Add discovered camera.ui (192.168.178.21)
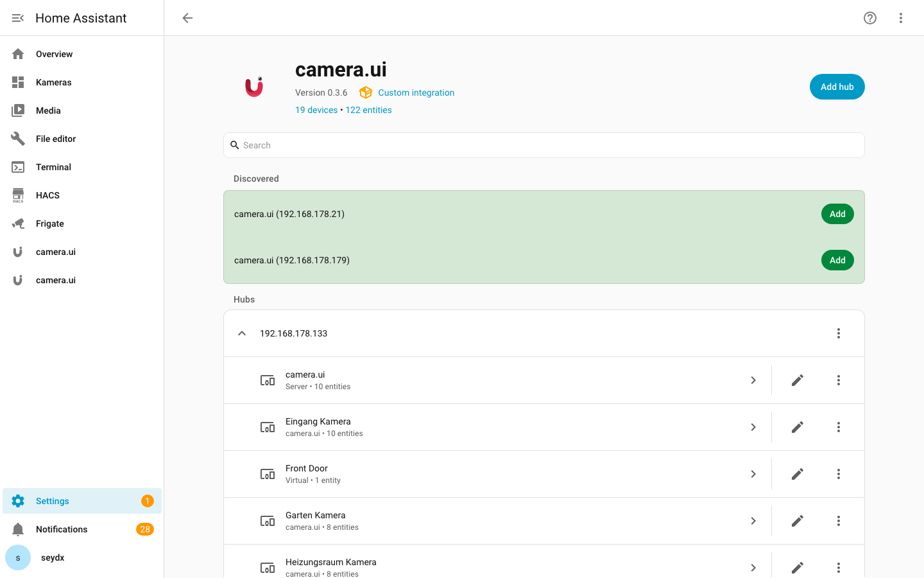The height and width of the screenshot is (578, 924). 837,214
